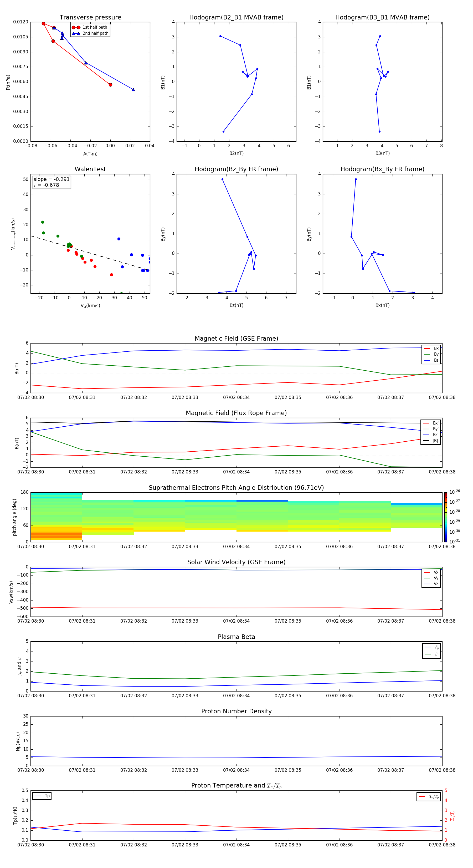Click the 'Transverse pressure' plot title
The width and height of the screenshot is (473, 868).
click(x=90, y=18)
